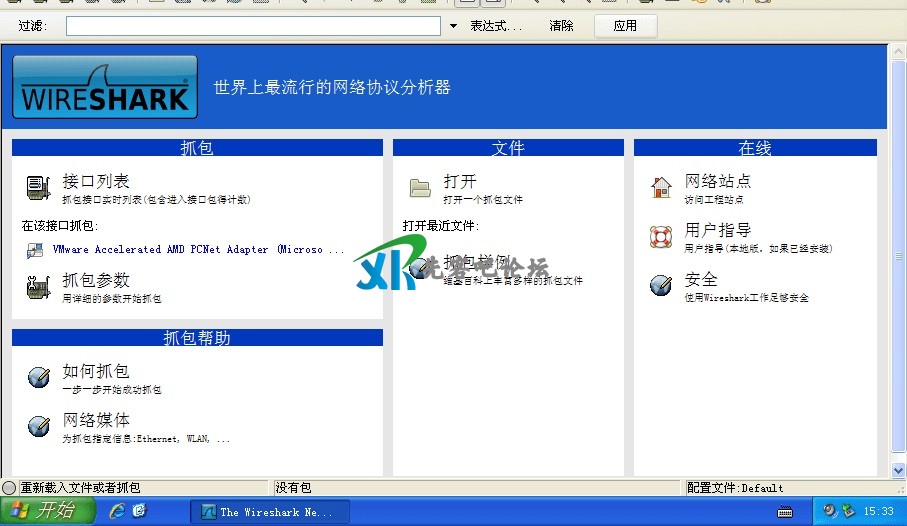Click the 网络站点 house icon
This screenshot has width=907, height=526.
661,187
